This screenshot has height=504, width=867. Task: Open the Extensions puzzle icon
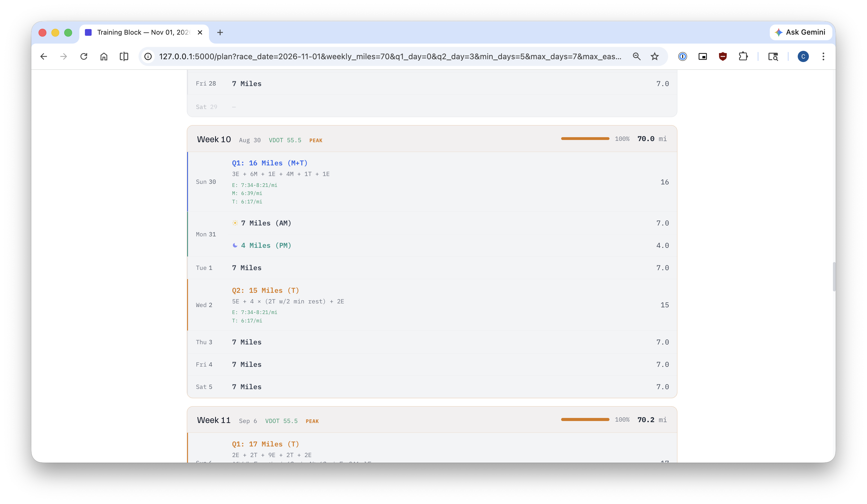point(743,56)
